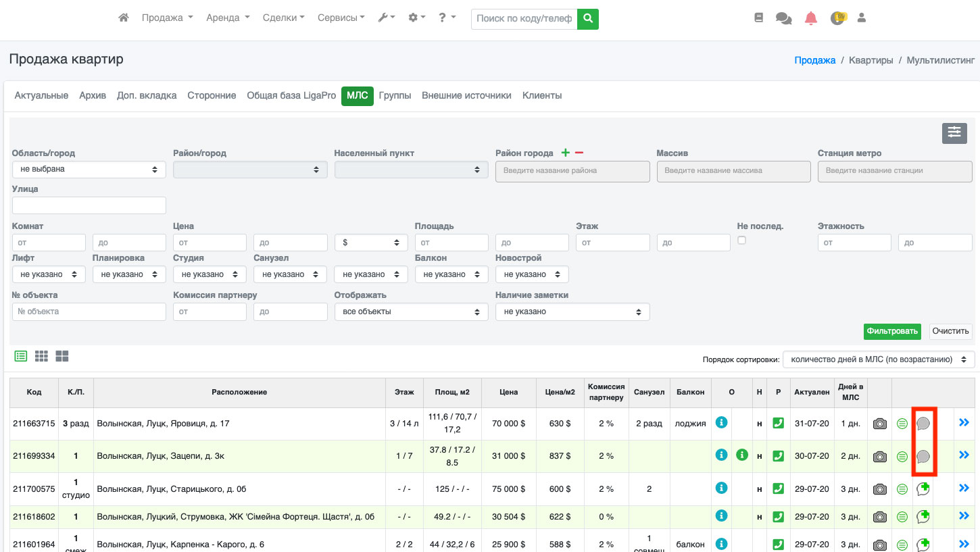980x552 pixels.
Task: Click the user profile icon
Action: pos(861,18)
